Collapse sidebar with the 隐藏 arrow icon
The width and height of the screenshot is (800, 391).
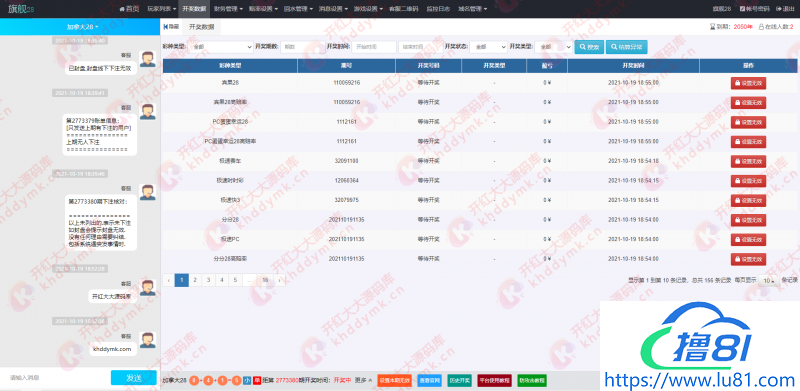click(x=165, y=27)
